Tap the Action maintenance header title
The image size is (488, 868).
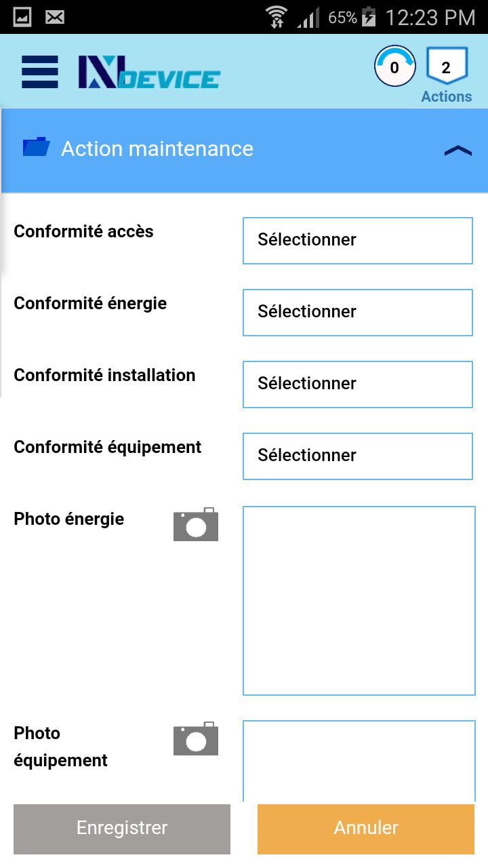(157, 149)
